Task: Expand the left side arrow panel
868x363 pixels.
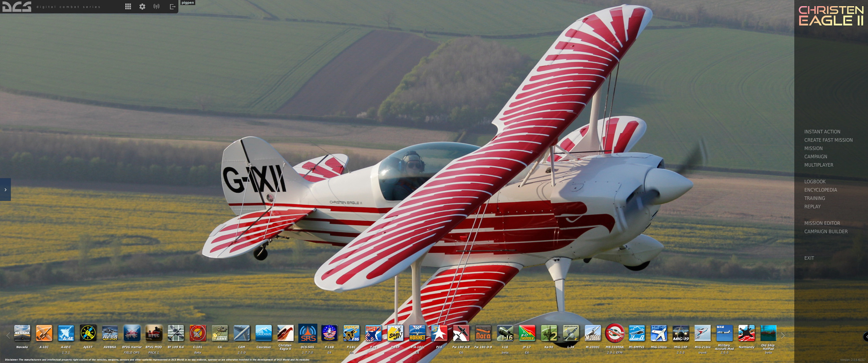Action: (x=5, y=190)
